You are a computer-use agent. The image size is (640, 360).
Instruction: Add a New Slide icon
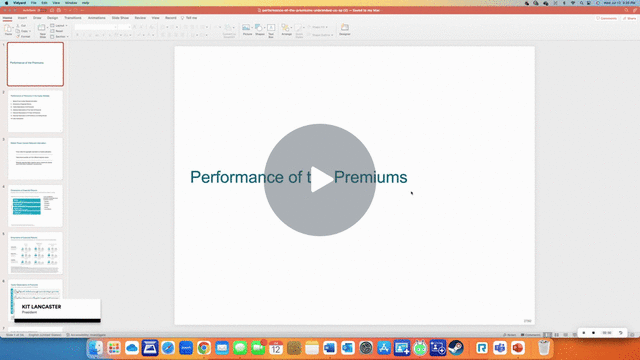(42, 31)
